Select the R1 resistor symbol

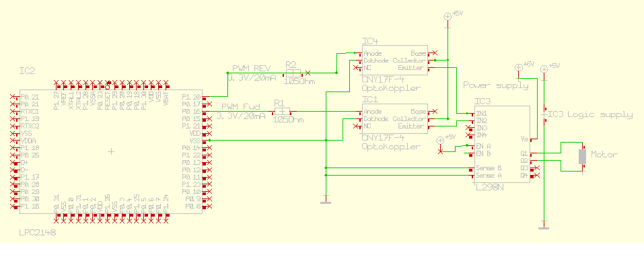click(282, 112)
